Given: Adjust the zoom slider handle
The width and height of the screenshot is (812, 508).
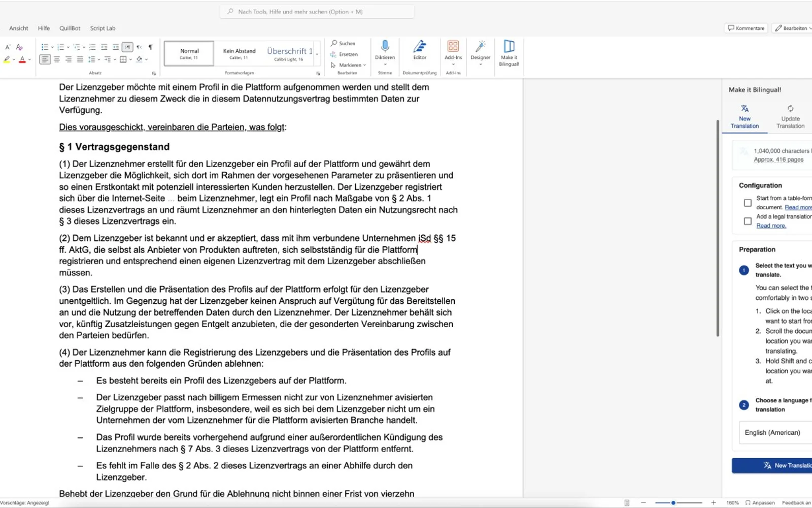Looking at the screenshot, I should coord(673,502).
